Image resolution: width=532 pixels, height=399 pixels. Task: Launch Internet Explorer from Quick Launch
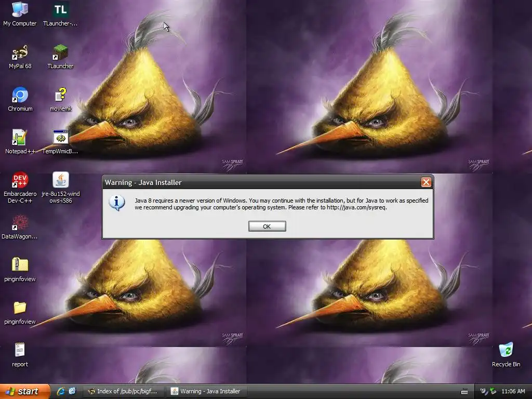coord(61,391)
